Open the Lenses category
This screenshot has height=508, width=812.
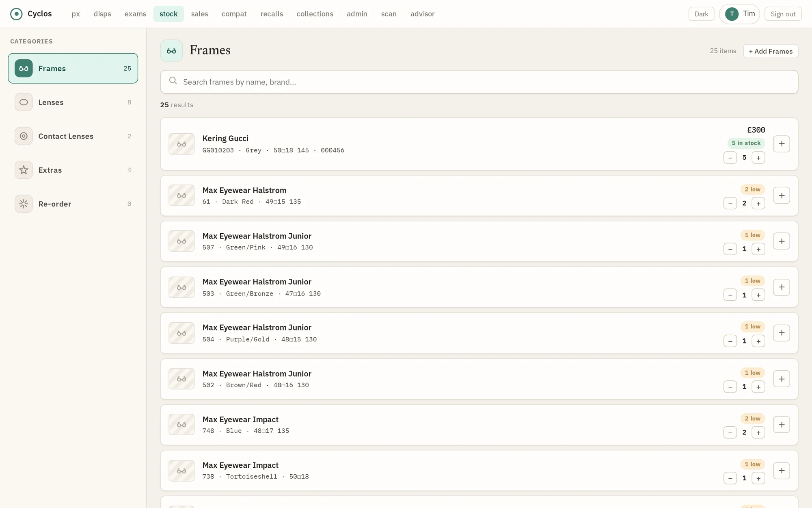click(73, 102)
